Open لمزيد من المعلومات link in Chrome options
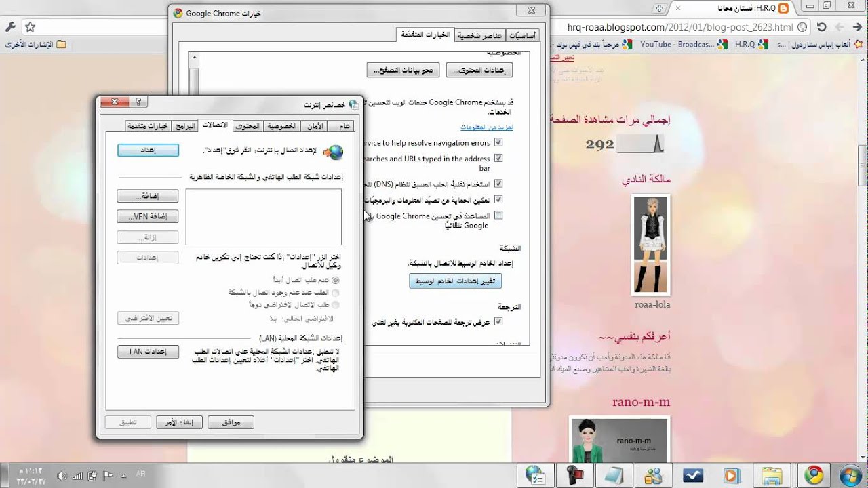 pyautogui.click(x=486, y=127)
